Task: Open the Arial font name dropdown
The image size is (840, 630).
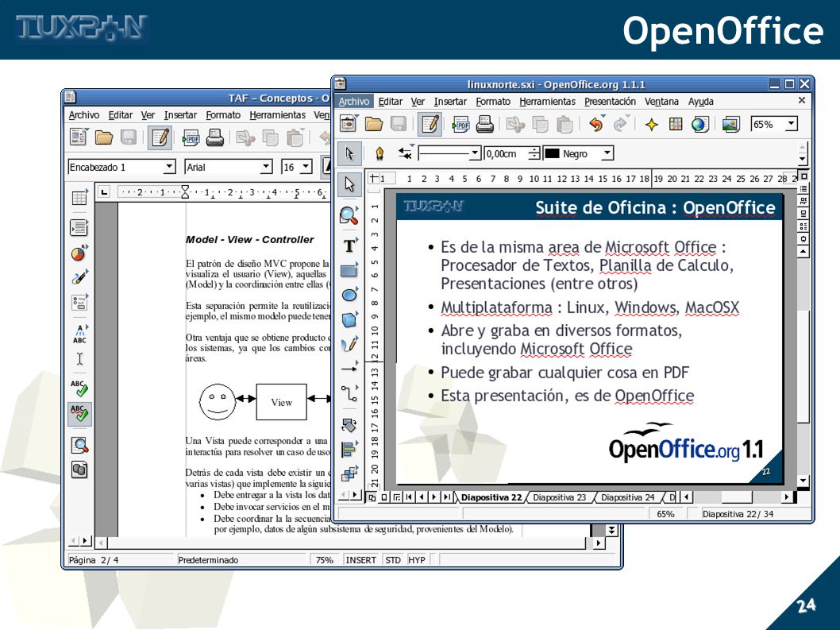Action: tap(266, 167)
